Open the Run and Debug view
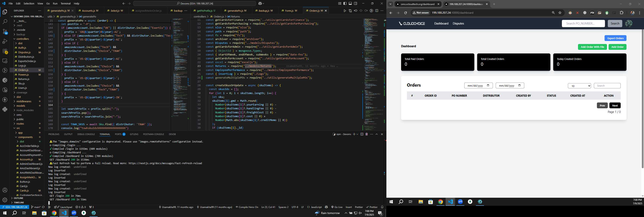Viewport: 644px width, 217px height. (5, 41)
